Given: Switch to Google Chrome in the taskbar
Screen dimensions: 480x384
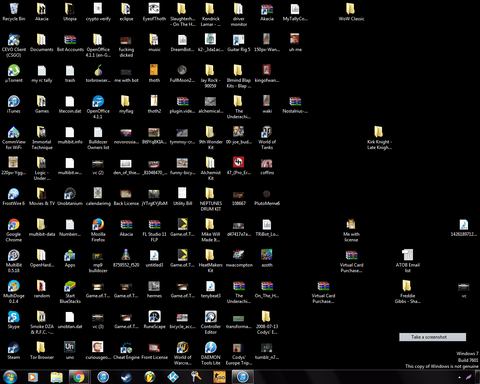Looking at the screenshot, I should click(79, 377).
